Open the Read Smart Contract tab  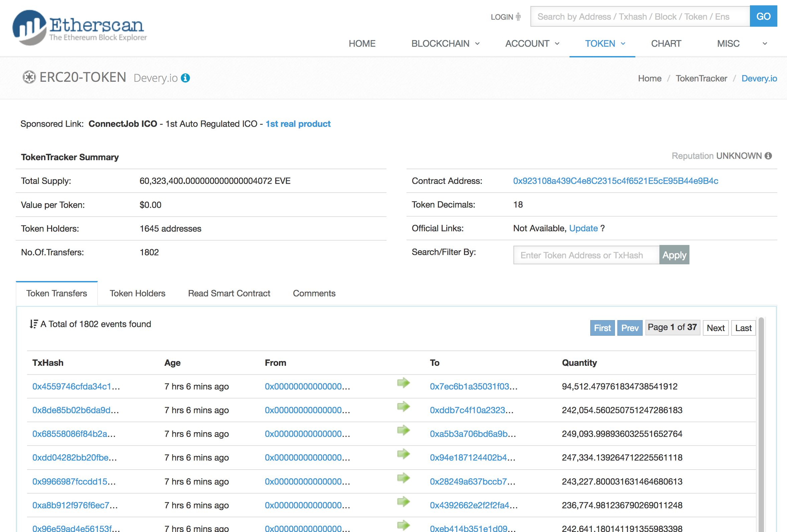229,293
